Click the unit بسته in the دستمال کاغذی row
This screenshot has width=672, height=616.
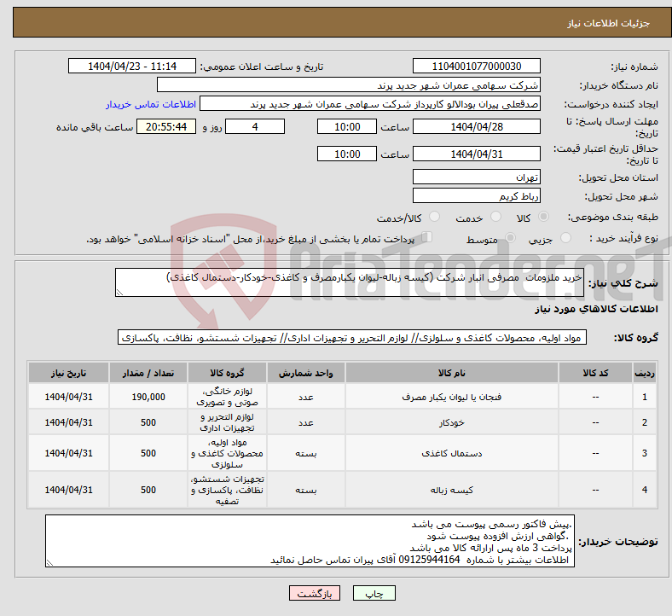pos(306,453)
